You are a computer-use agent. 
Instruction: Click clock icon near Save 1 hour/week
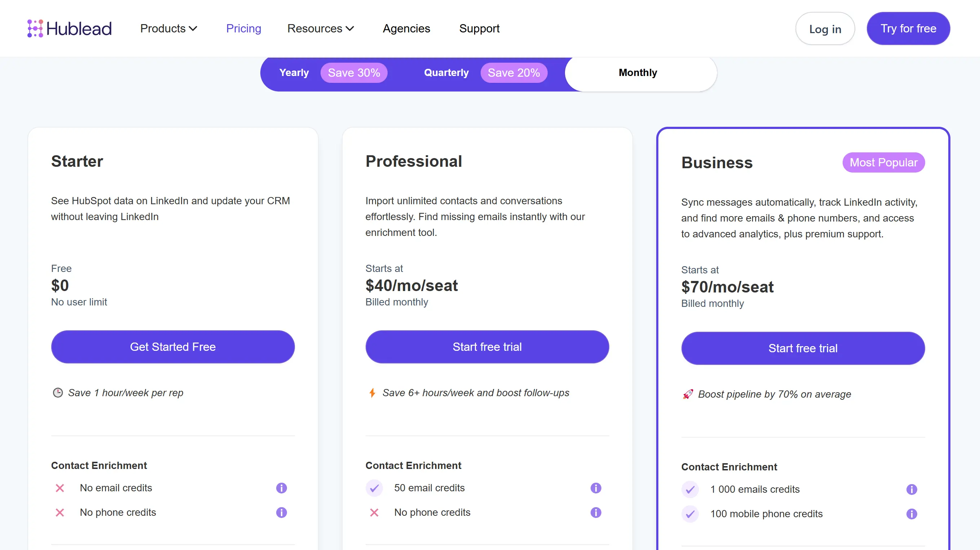pyautogui.click(x=58, y=393)
